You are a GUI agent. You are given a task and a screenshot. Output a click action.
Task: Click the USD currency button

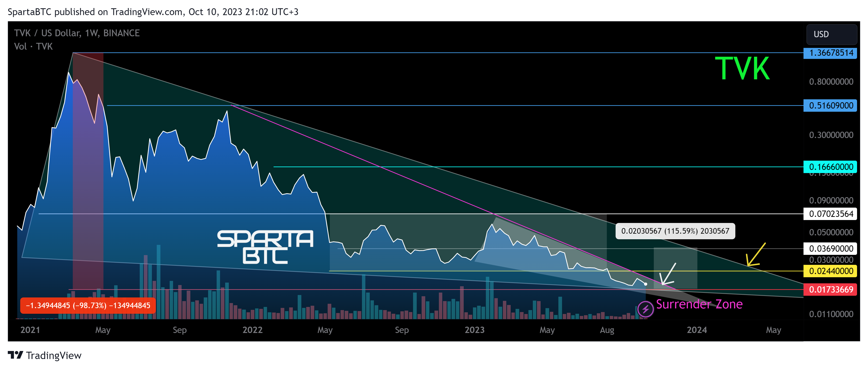[x=831, y=34]
